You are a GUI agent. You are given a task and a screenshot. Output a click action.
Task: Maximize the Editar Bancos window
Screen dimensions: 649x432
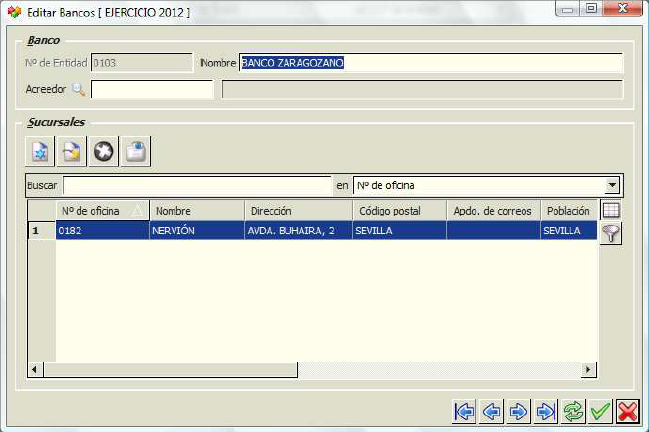pos(591,9)
